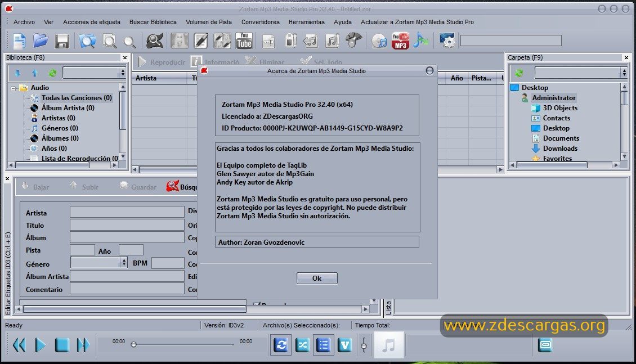
Task: Click the Título input field
Action: [127, 224]
